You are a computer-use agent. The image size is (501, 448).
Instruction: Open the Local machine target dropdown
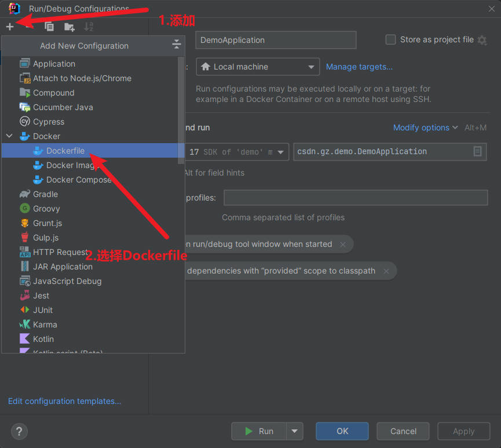pyautogui.click(x=258, y=67)
